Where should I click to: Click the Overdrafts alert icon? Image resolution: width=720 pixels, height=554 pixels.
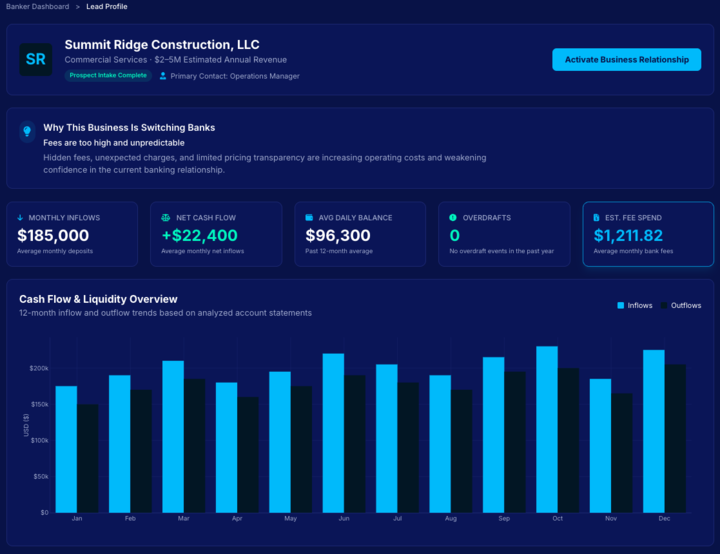pyautogui.click(x=453, y=217)
